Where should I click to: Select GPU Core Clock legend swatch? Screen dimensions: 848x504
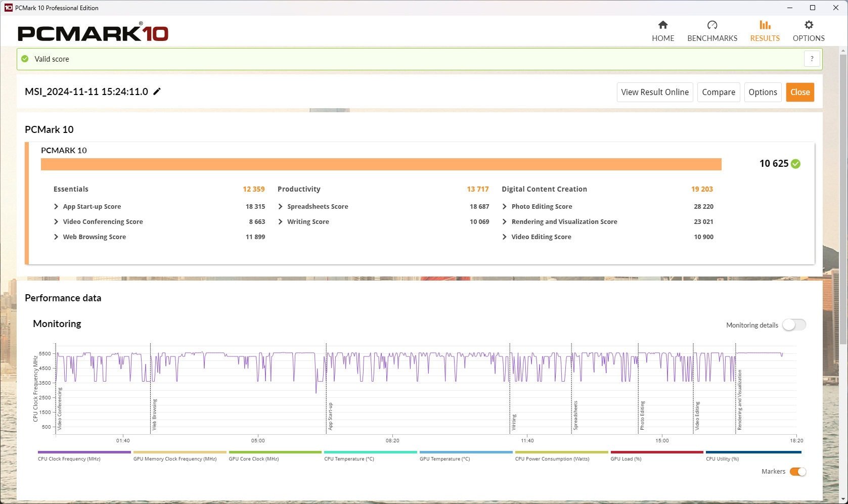(x=275, y=452)
